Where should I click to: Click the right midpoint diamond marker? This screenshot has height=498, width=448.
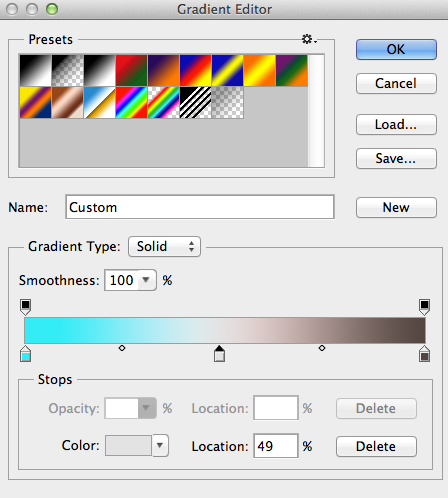tap(322, 348)
